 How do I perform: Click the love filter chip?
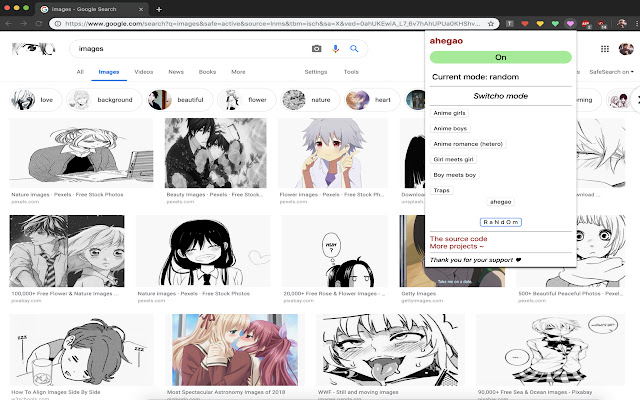click(36, 100)
